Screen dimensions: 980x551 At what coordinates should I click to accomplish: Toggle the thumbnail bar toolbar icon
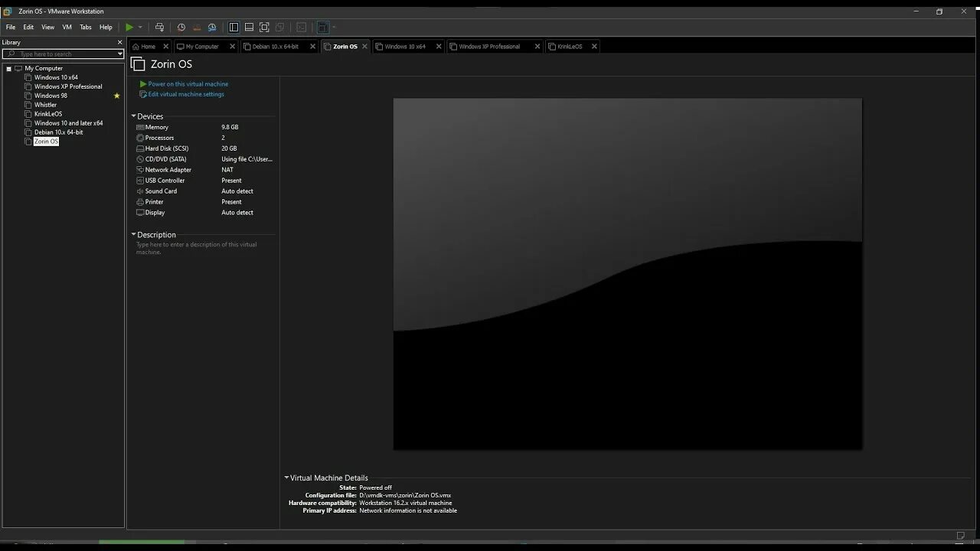coord(249,27)
